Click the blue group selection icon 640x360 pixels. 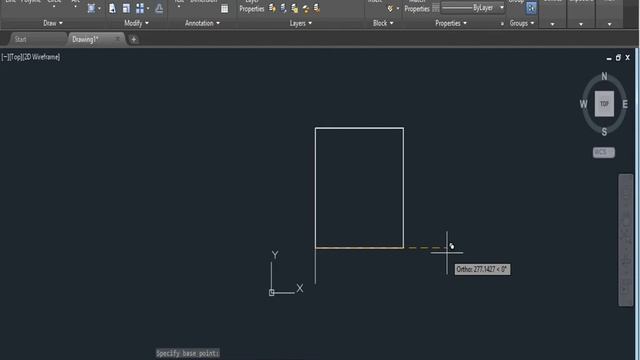(531, 8)
